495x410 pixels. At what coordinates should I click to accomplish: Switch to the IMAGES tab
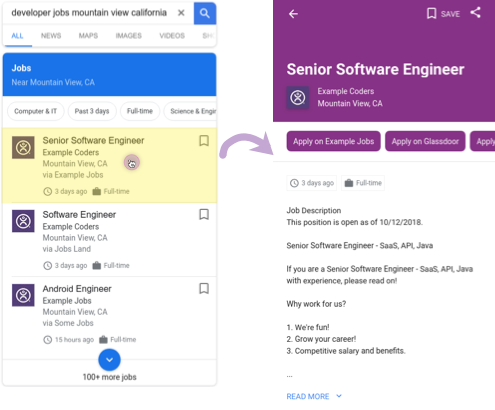129,36
